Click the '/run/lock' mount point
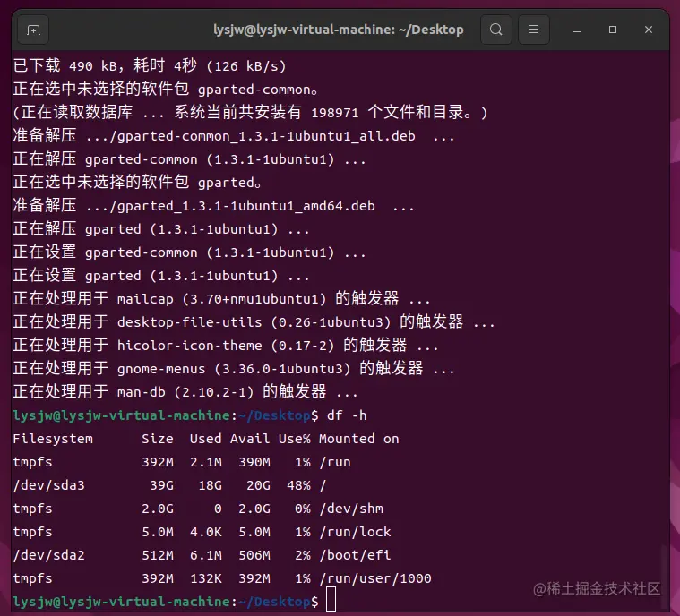 click(x=355, y=532)
